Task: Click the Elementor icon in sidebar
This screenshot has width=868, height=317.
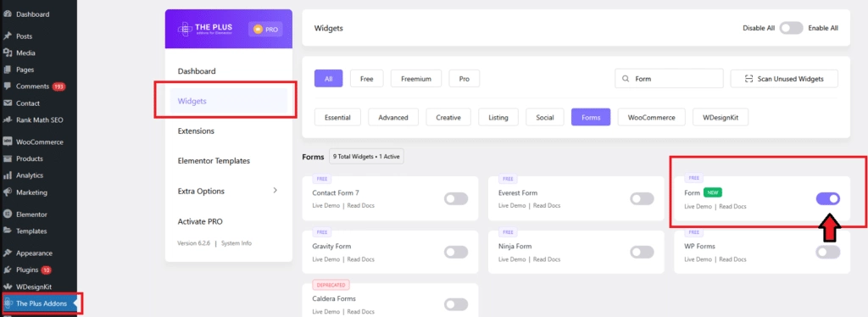Action: click(x=8, y=214)
